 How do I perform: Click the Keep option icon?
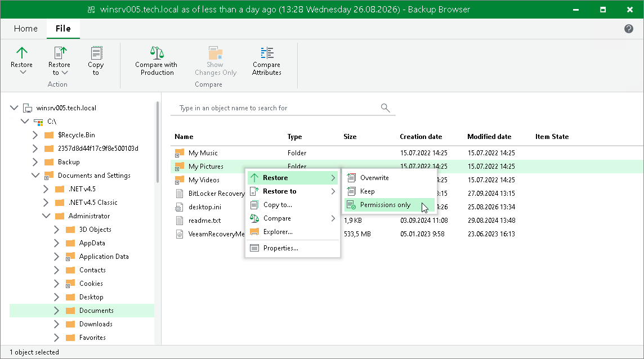coord(351,191)
